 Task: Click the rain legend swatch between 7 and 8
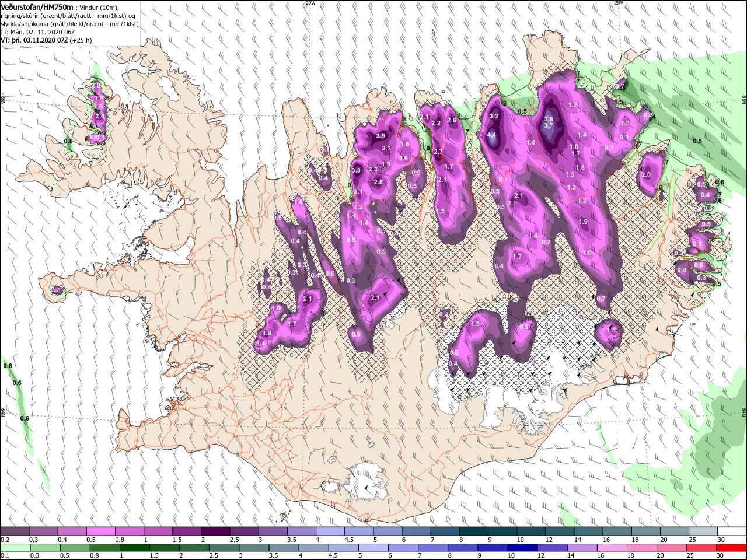[x=432, y=548]
